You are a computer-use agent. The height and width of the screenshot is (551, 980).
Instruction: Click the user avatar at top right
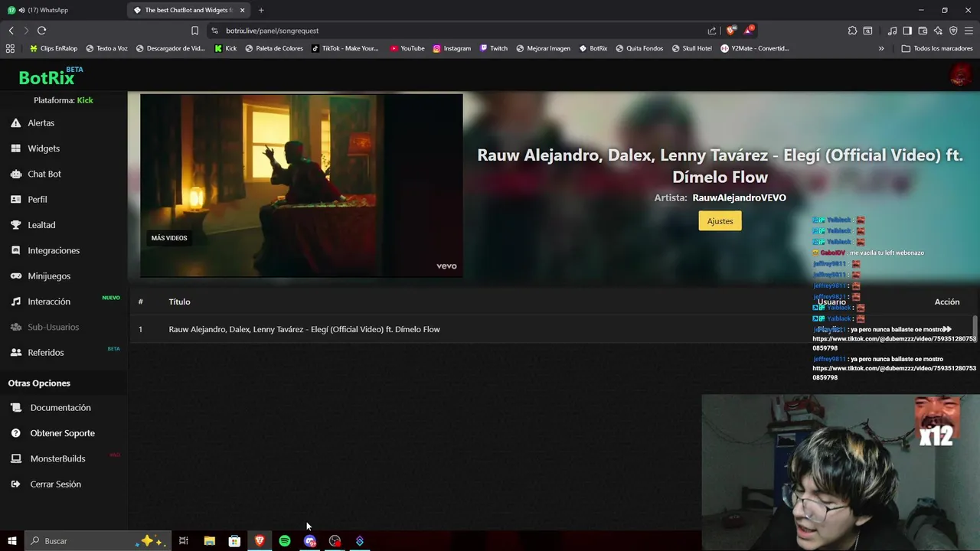pyautogui.click(x=960, y=75)
